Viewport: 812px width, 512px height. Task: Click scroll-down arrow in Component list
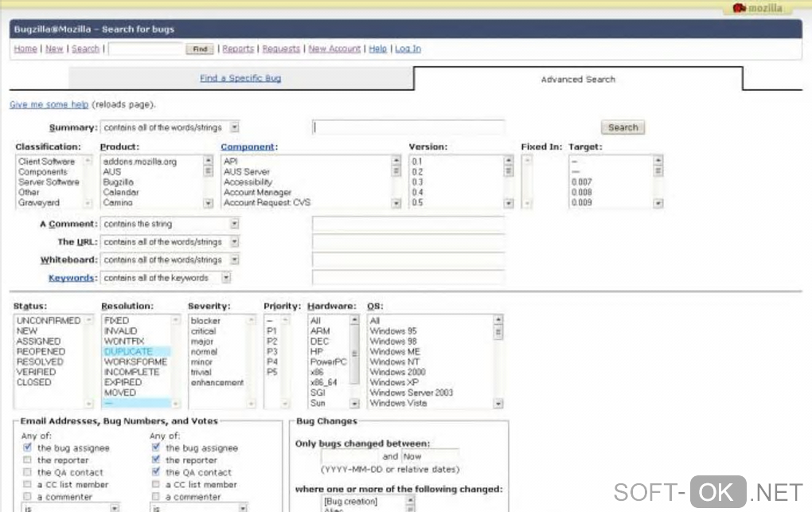pos(396,203)
